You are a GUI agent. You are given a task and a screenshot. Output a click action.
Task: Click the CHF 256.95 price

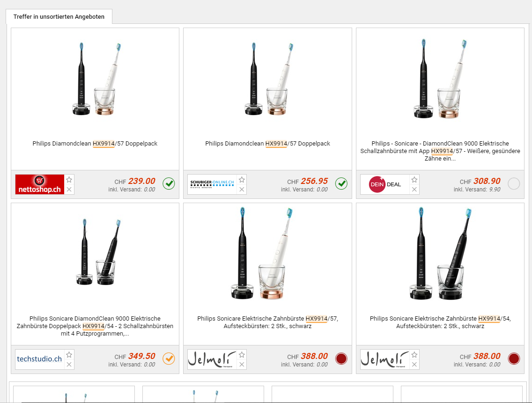click(307, 181)
